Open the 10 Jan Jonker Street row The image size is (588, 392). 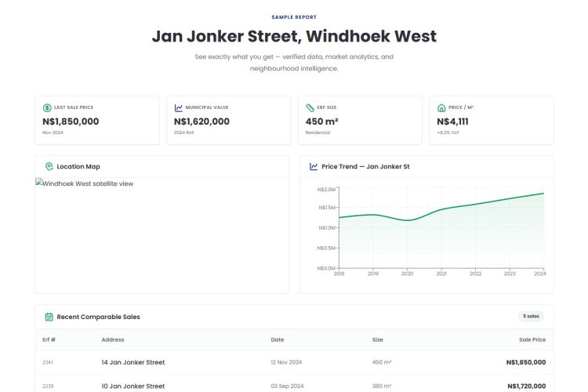tap(133, 386)
